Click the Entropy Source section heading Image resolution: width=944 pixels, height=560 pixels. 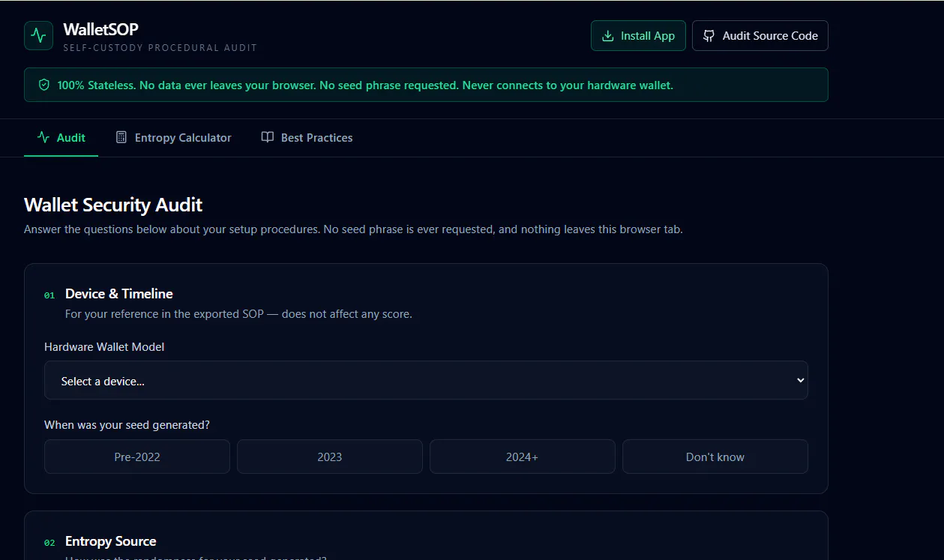tap(111, 541)
